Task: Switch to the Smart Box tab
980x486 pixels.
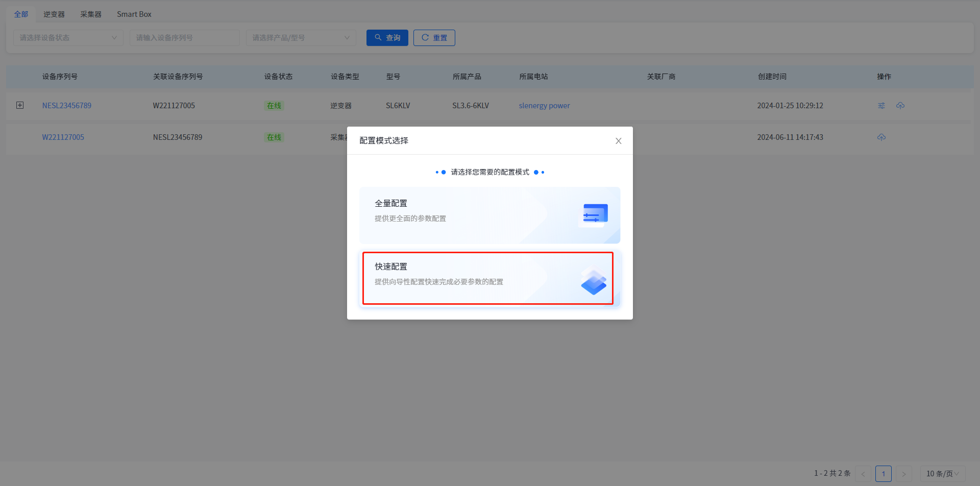Action: click(134, 14)
